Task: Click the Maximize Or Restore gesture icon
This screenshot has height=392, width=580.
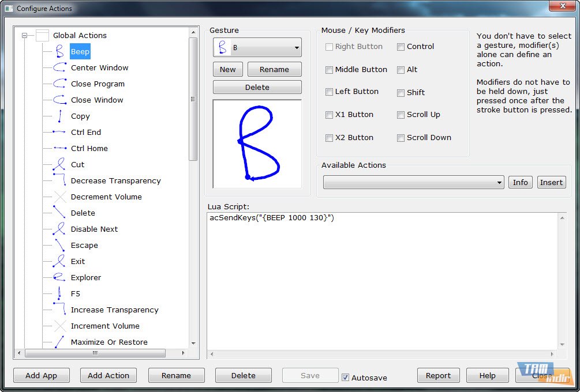Action: (59, 342)
